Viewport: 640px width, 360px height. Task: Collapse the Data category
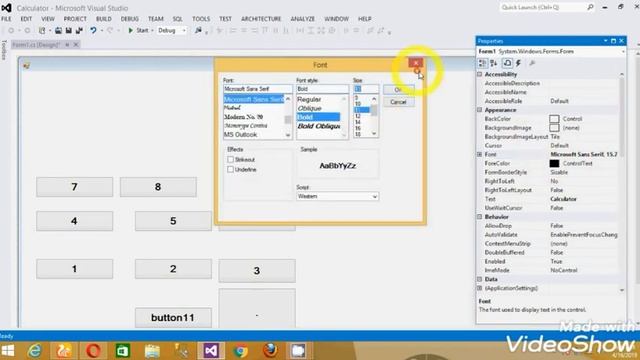tap(480, 279)
